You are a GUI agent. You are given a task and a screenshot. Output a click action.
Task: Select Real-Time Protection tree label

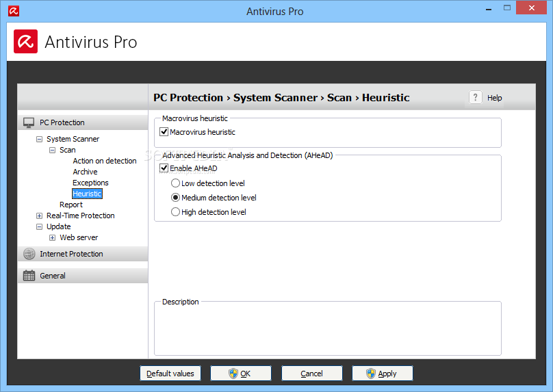click(x=80, y=215)
